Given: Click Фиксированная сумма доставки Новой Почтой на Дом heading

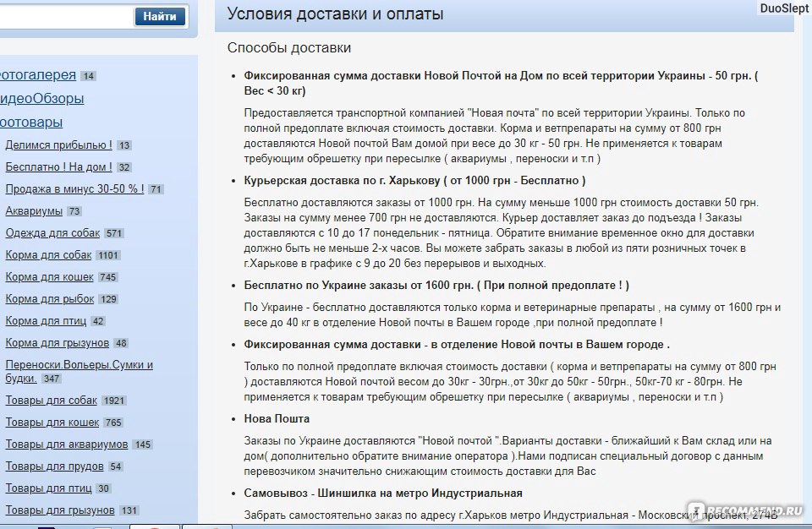Looking at the screenshot, I should 501,83.
